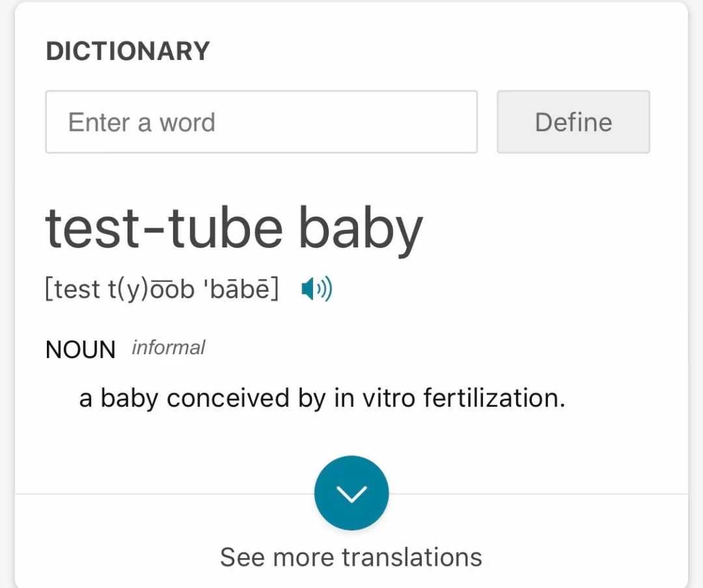The height and width of the screenshot is (588, 703).
Task: Click the definition sentence about in vitro fertilization
Action: pos(322,397)
